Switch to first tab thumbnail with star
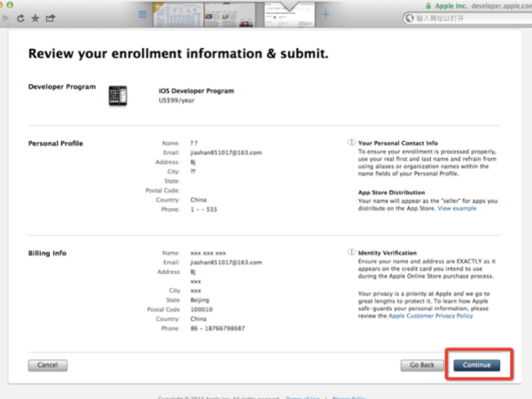This screenshot has width=532, height=399. 178,14
